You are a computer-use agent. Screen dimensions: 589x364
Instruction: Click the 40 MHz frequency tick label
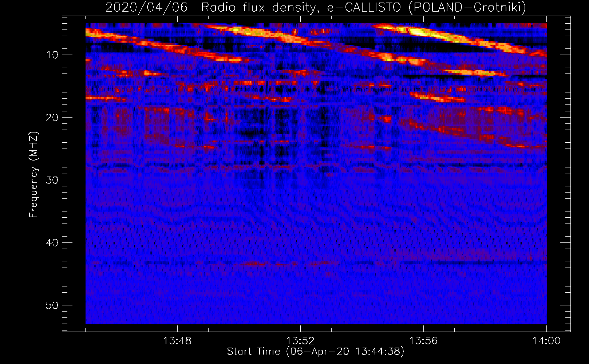[52, 243]
